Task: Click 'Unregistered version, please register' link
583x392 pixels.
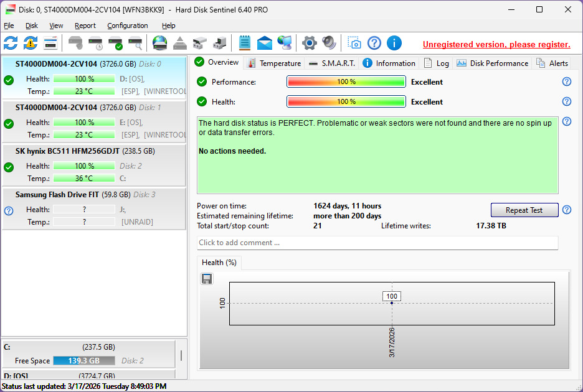Action: coord(496,44)
